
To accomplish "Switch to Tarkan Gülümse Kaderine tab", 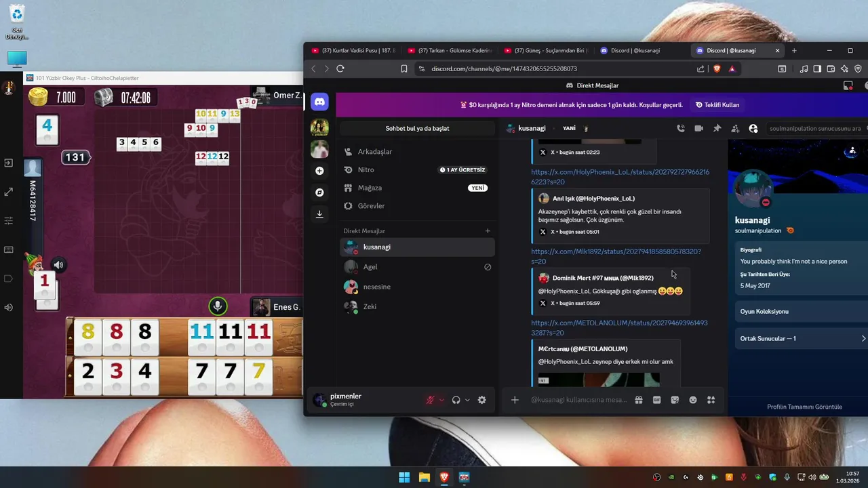I will click(x=449, y=50).
